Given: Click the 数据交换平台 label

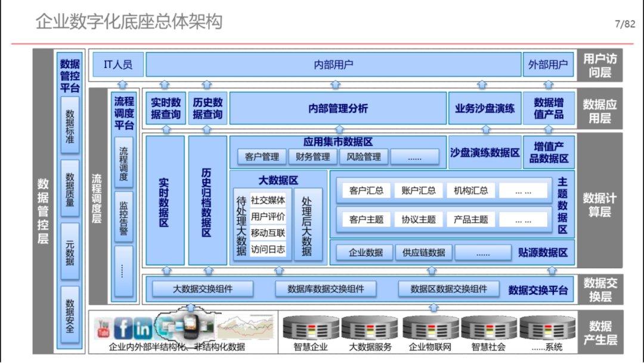Looking at the screenshot, I should coord(538,290).
